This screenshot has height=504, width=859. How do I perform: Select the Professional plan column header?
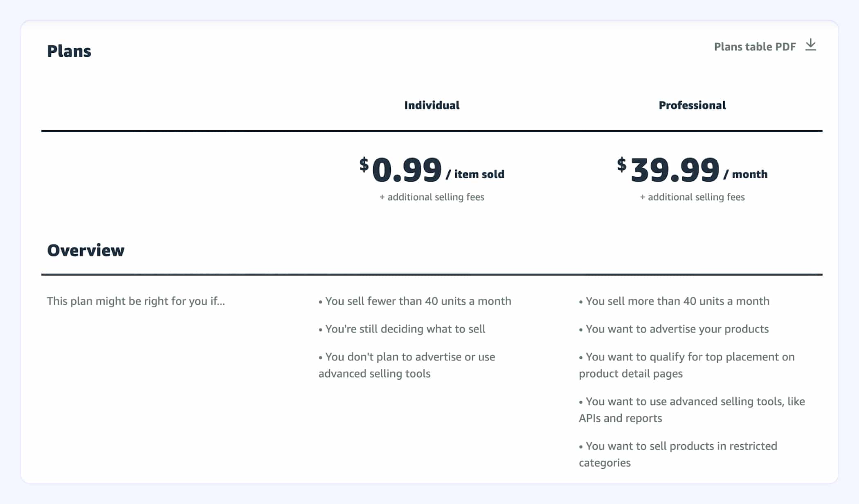coord(692,105)
